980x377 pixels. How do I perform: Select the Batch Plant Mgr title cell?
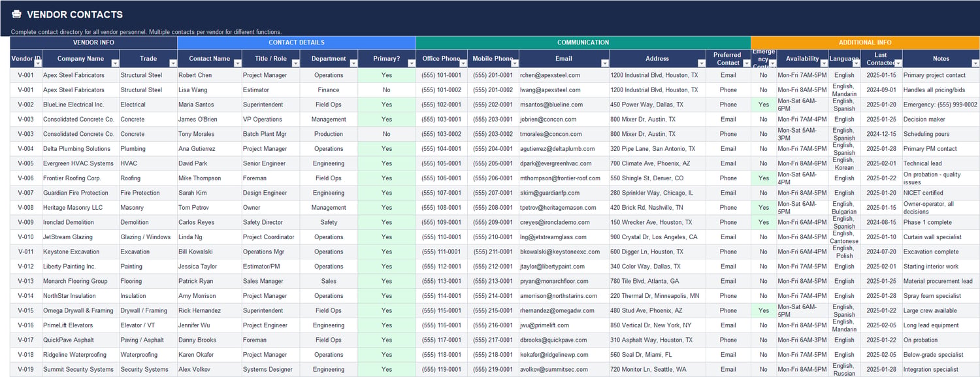[x=270, y=134]
